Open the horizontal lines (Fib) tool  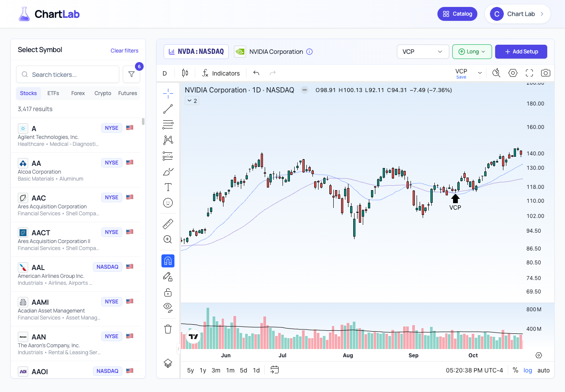click(x=168, y=125)
